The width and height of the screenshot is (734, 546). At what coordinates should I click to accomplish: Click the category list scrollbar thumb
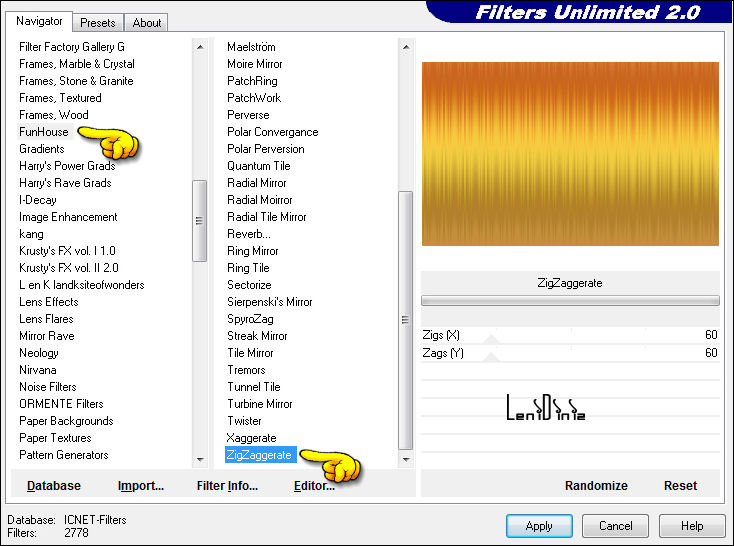(x=199, y=221)
